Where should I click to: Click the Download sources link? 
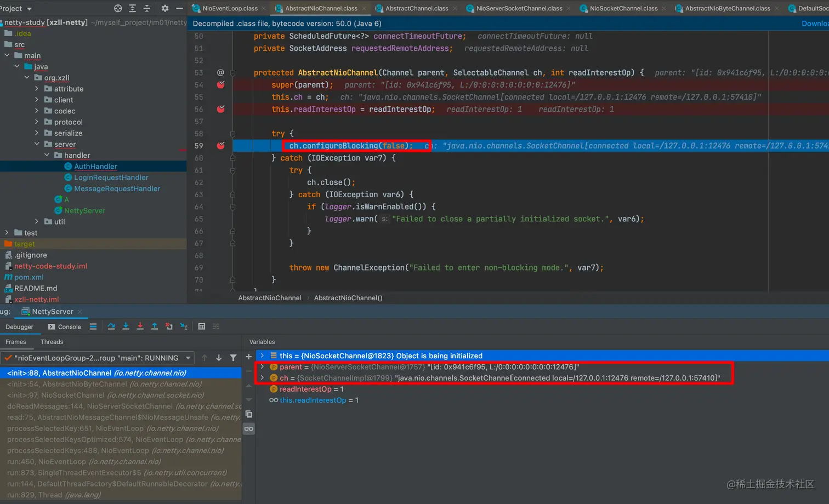coord(815,24)
